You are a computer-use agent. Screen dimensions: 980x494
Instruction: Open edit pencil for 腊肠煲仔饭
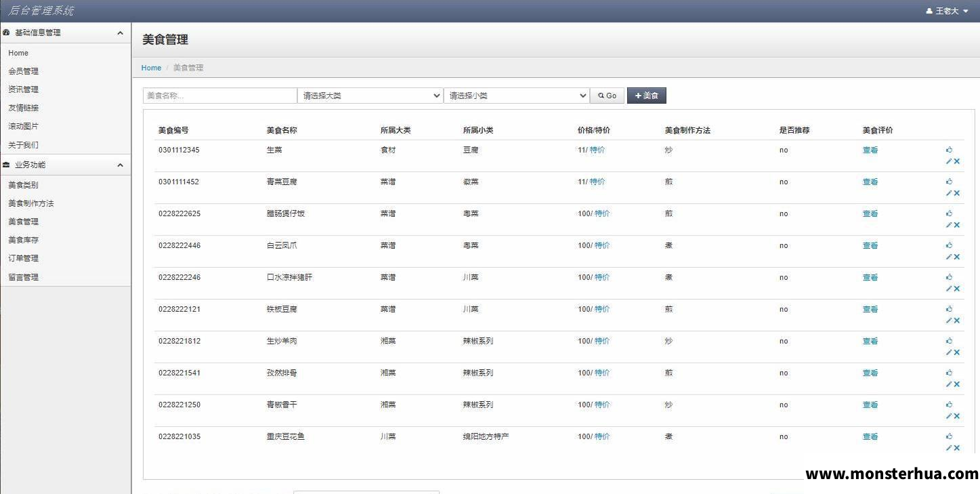(949, 225)
